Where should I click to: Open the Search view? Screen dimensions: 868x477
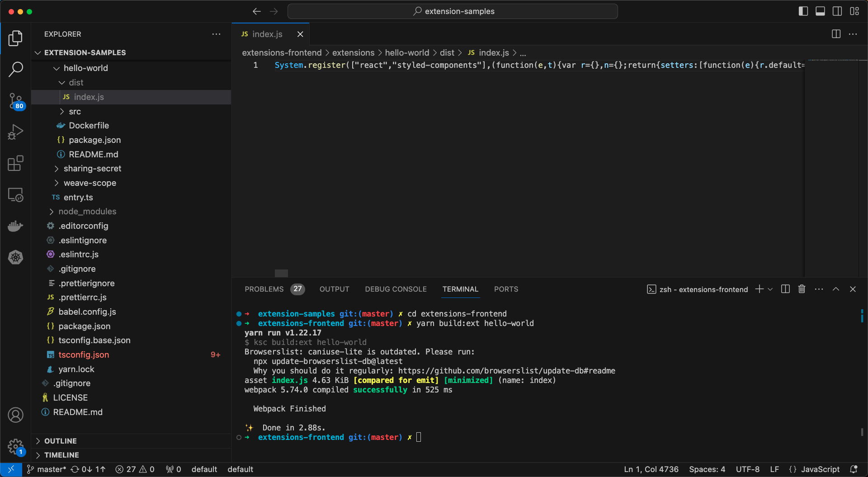coord(15,70)
